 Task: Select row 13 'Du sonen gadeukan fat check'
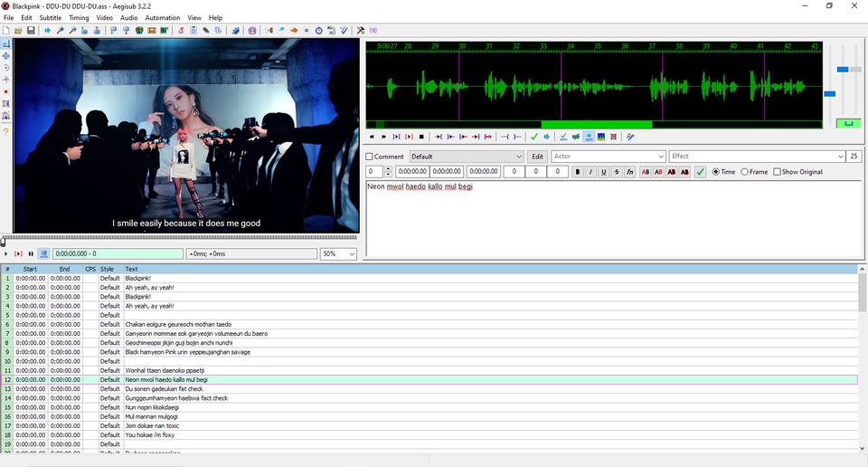pos(429,389)
